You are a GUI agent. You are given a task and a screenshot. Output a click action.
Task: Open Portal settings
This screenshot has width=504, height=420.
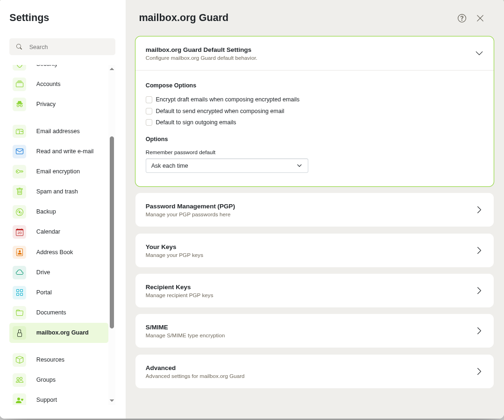tap(59, 292)
